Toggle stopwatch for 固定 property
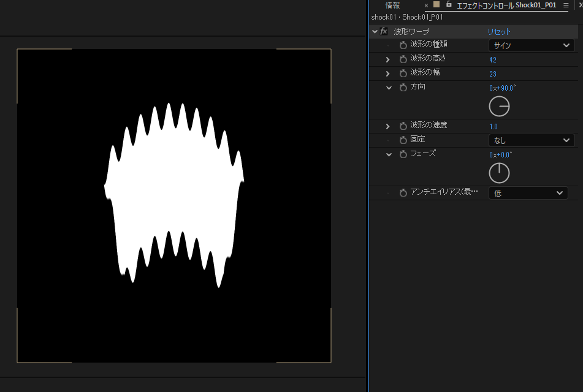Image resolution: width=583 pixels, height=392 pixels. pos(403,140)
